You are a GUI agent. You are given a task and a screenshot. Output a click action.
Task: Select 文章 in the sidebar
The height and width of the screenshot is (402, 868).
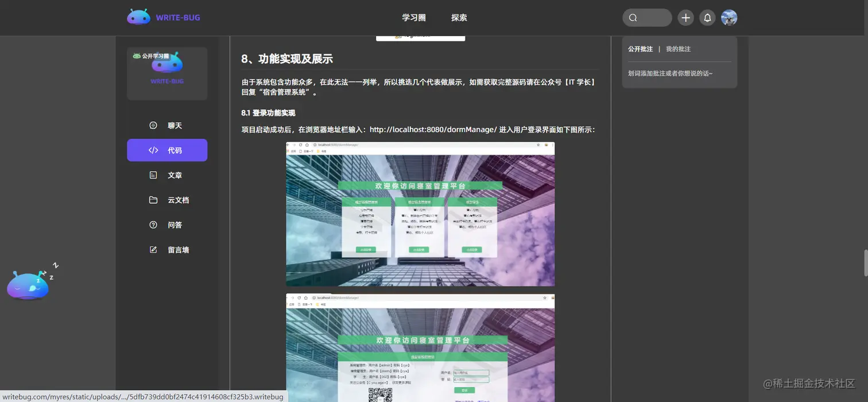coord(167,175)
